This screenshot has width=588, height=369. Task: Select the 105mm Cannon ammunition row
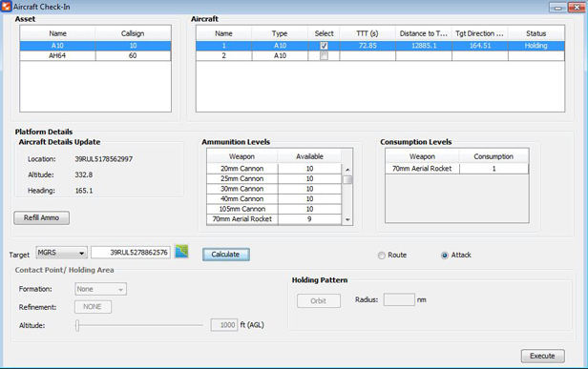(274, 209)
